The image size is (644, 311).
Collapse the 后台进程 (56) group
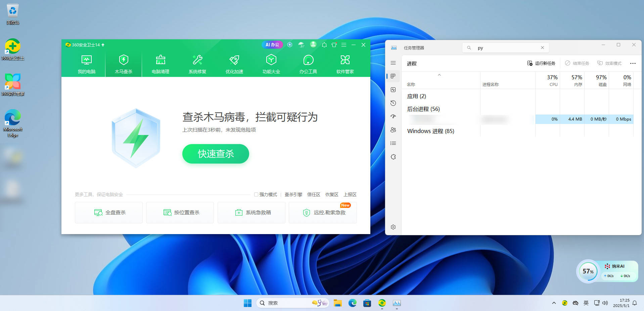(423, 109)
